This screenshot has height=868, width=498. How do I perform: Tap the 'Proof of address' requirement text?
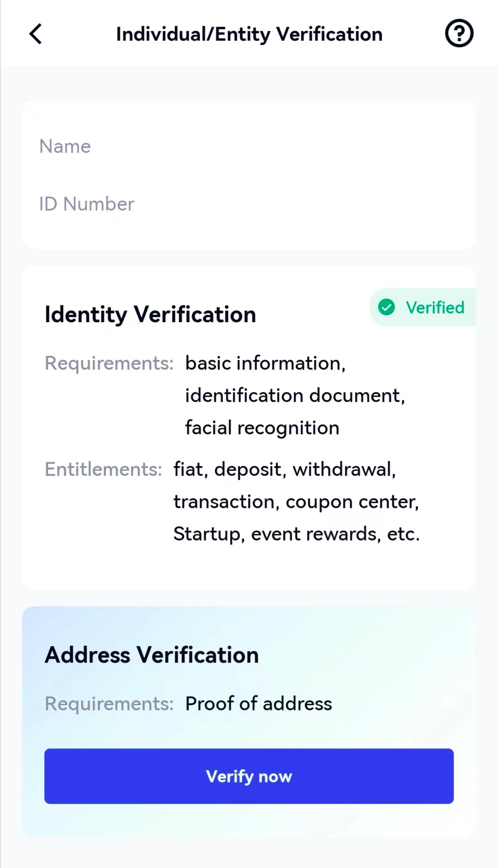[258, 704]
